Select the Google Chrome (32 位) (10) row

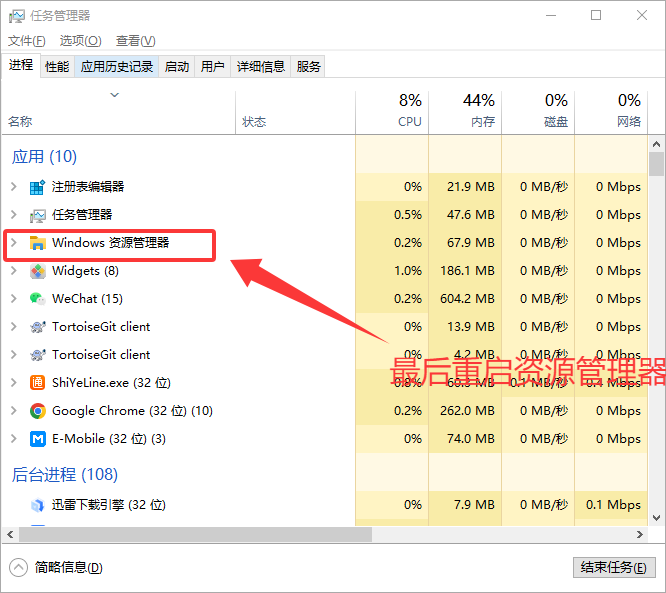[x=325, y=411]
